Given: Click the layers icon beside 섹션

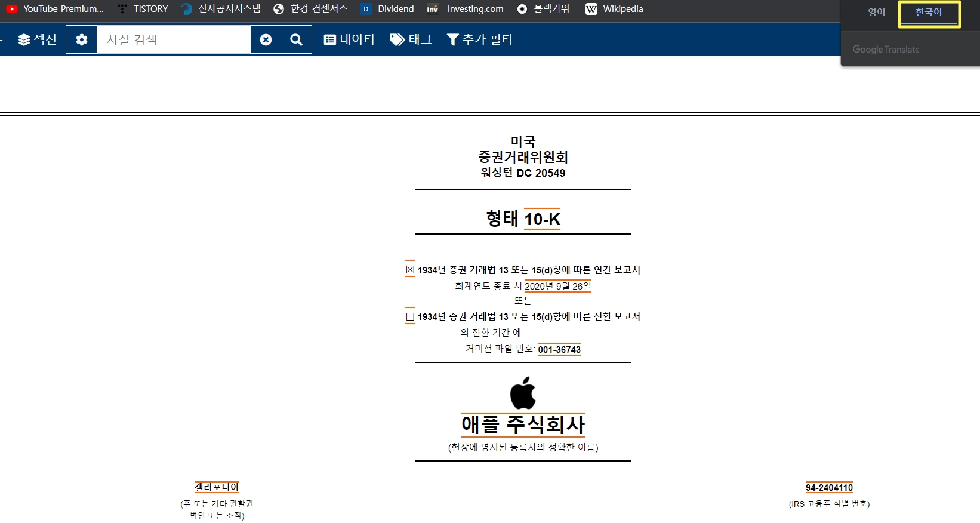Looking at the screenshot, I should (24, 39).
